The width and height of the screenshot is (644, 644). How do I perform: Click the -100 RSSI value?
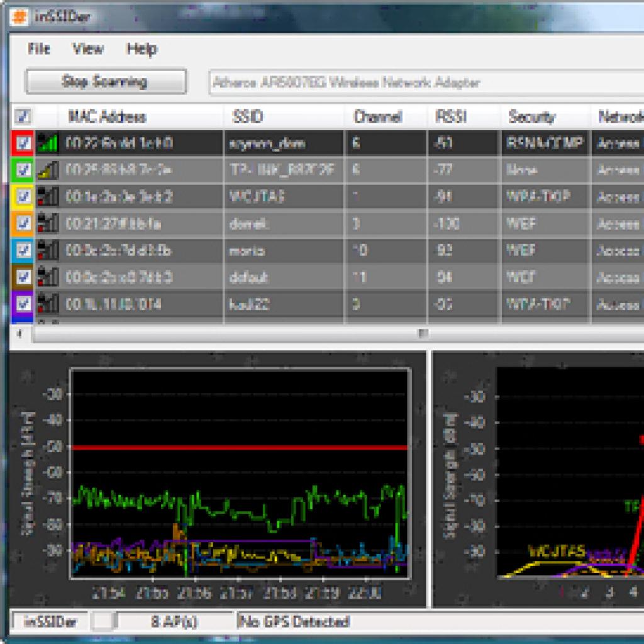tap(447, 223)
